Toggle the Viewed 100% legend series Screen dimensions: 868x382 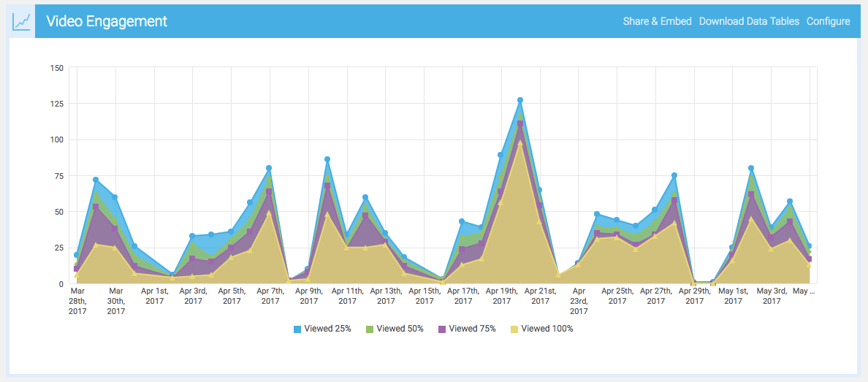(x=542, y=328)
